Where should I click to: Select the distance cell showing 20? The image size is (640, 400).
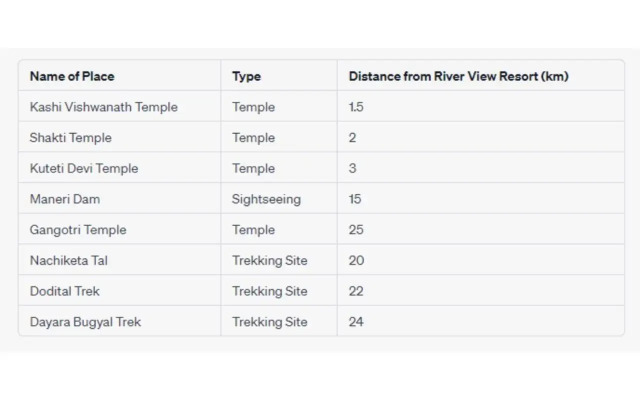pyautogui.click(x=356, y=260)
